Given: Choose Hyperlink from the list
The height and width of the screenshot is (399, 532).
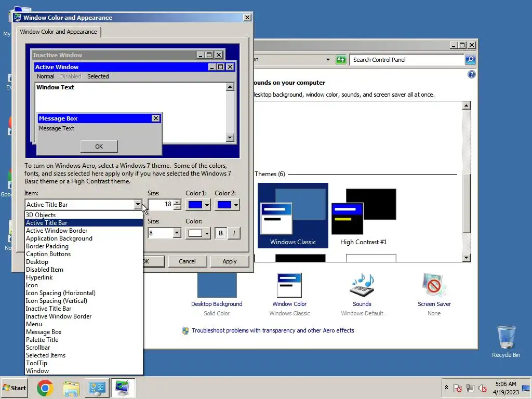Looking at the screenshot, I should (x=84, y=277).
